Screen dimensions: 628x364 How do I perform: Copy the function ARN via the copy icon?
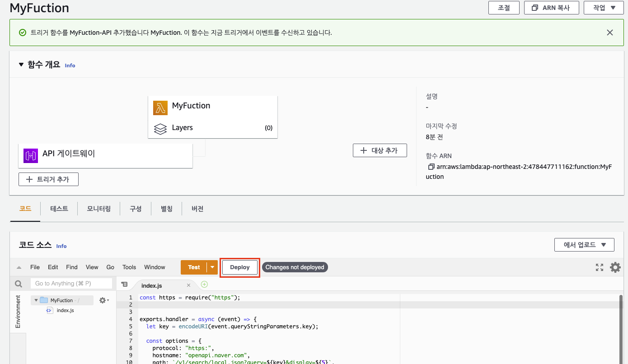(x=431, y=167)
